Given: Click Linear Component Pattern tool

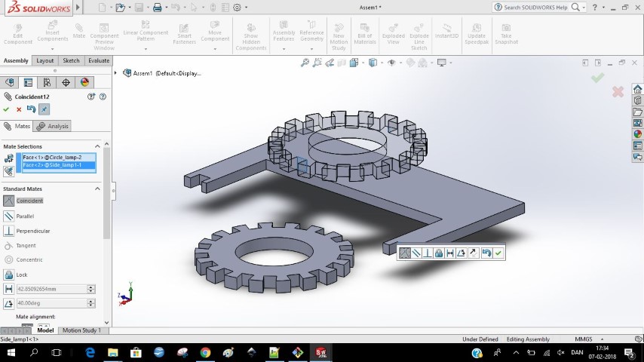Looking at the screenshot, I should (146, 31).
